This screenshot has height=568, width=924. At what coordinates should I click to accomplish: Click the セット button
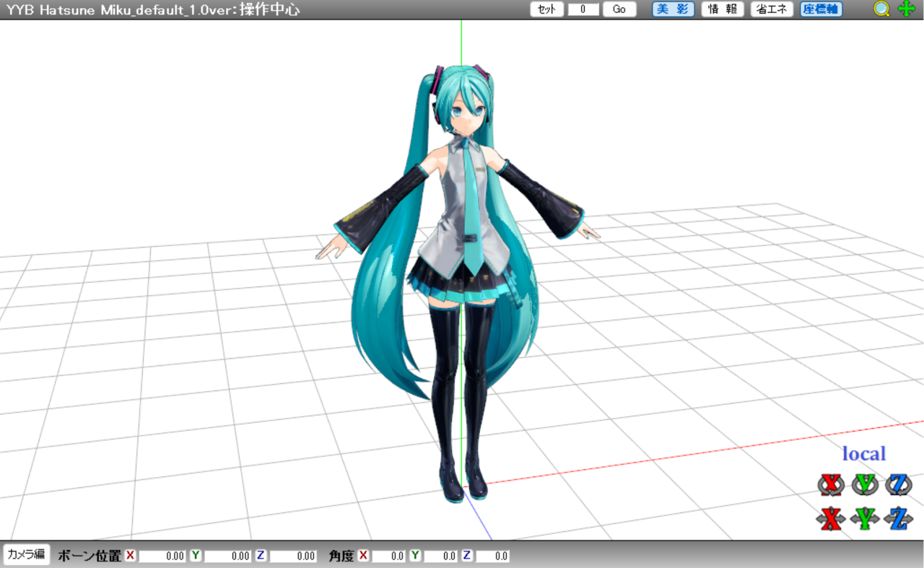[x=547, y=9]
